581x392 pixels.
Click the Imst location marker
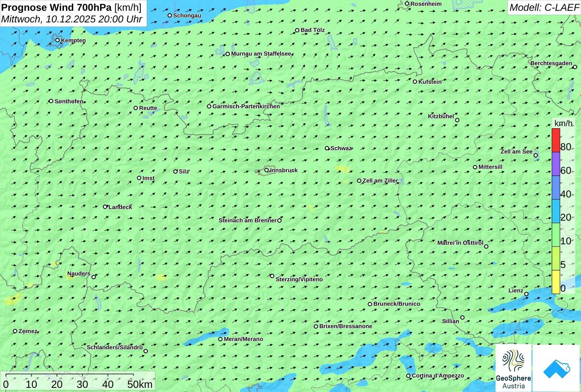click(139, 178)
